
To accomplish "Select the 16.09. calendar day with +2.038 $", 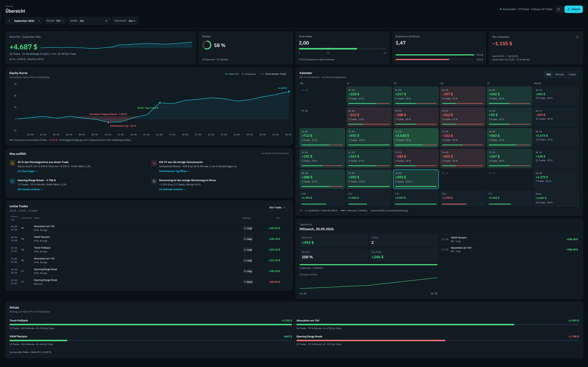I will [x=416, y=137].
